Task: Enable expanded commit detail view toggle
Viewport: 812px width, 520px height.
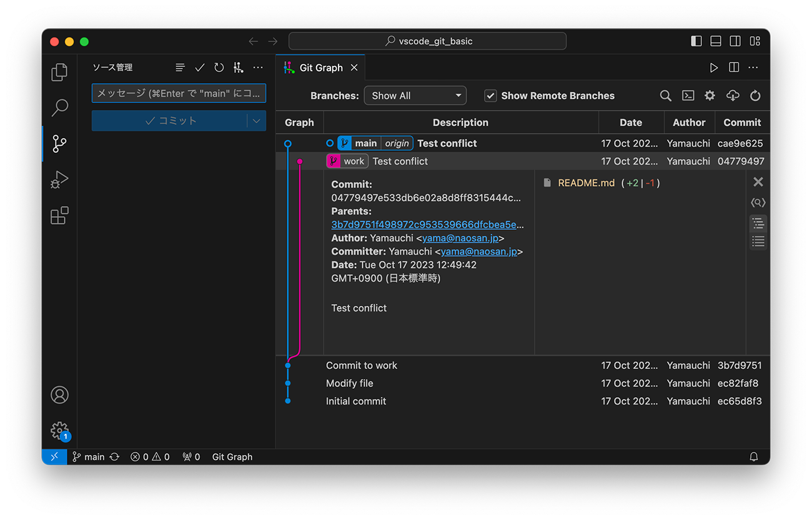Action: [758, 223]
